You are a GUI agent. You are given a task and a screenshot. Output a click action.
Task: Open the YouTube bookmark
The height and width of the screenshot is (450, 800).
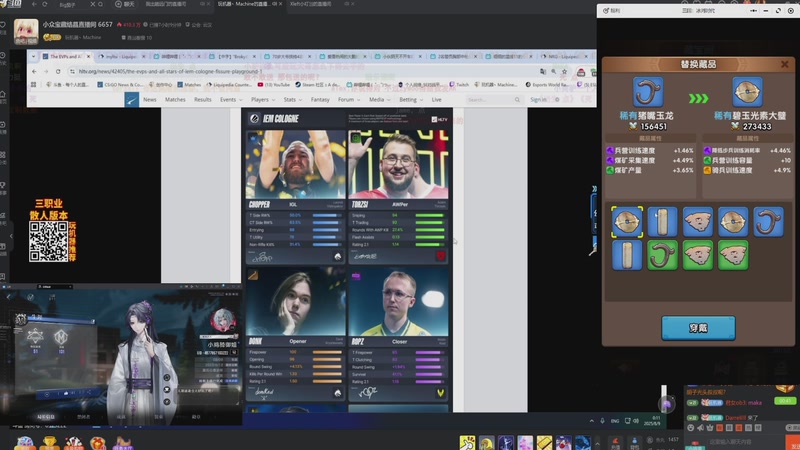[x=272, y=85]
